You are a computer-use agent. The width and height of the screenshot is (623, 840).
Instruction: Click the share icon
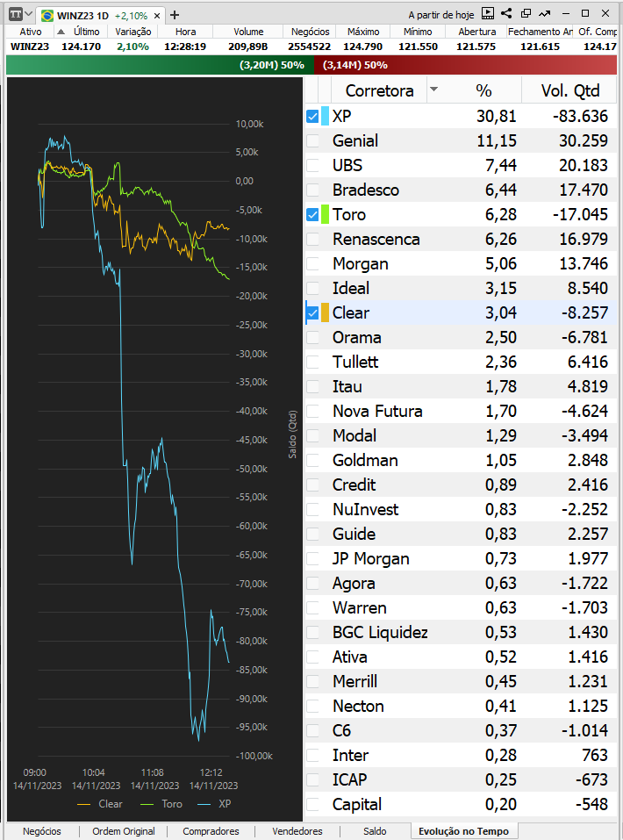click(x=506, y=13)
